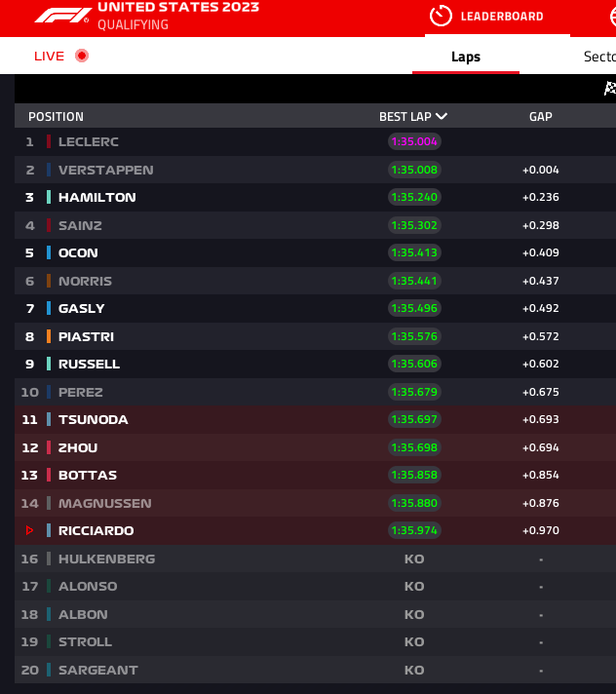Click Hamilton's teal team color bar
Screen dimensions: 616x694
(x=49, y=197)
